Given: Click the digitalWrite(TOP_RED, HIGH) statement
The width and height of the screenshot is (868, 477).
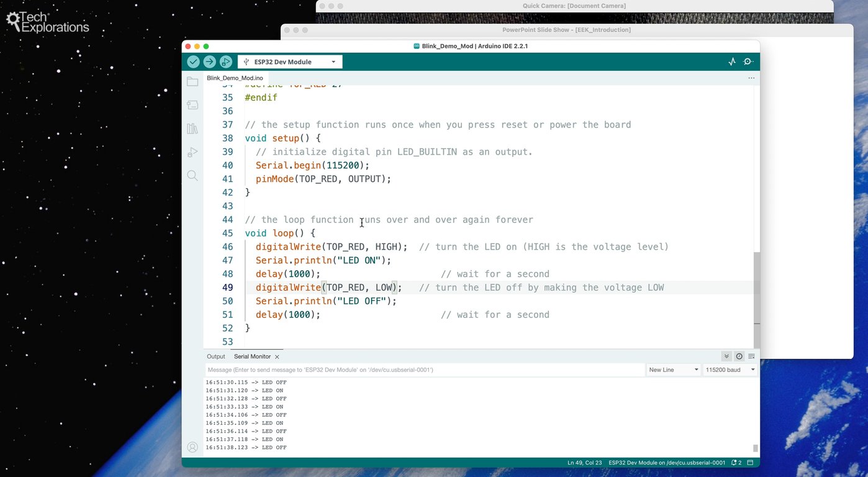Looking at the screenshot, I should pyautogui.click(x=332, y=247).
